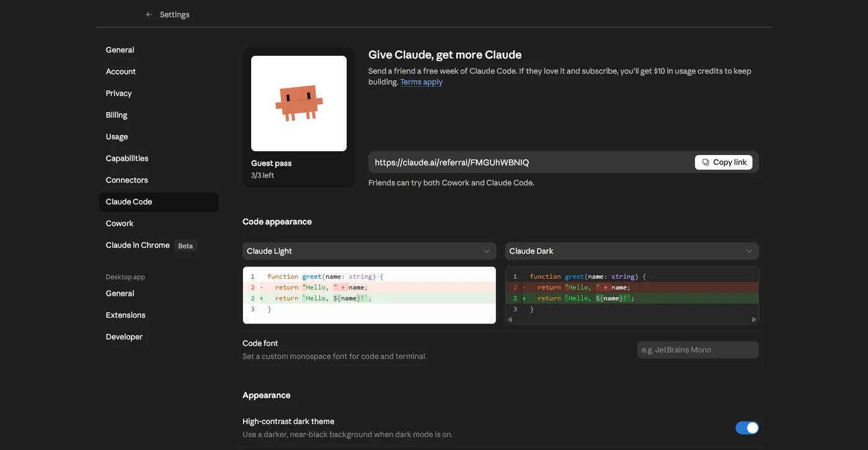868x450 pixels.
Task: Go to the Privacy settings
Action: click(x=159, y=93)
